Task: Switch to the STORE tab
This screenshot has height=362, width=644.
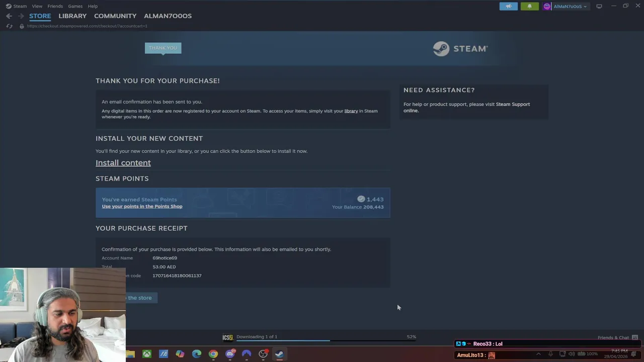Action: click(40, 16)
